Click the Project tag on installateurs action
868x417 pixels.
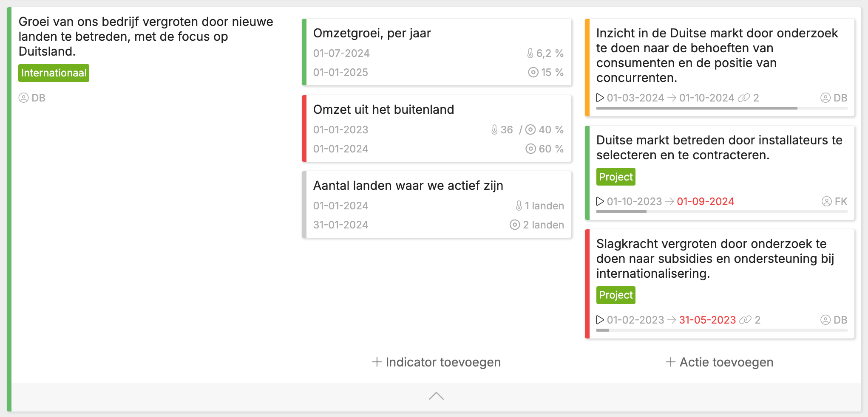(616, 177)
